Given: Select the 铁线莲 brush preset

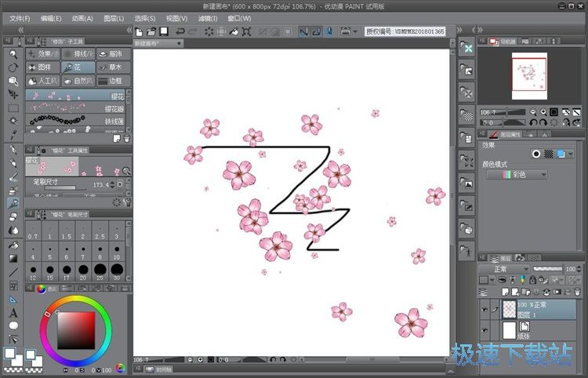Looking at the screenshot, I should pyautogui.click(x=75, y=121).
